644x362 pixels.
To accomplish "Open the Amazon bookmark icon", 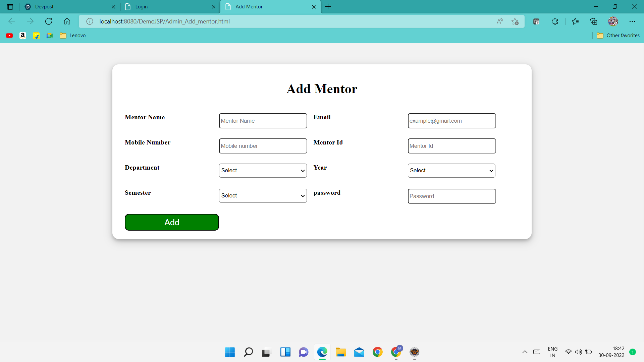I will (23, 36).
